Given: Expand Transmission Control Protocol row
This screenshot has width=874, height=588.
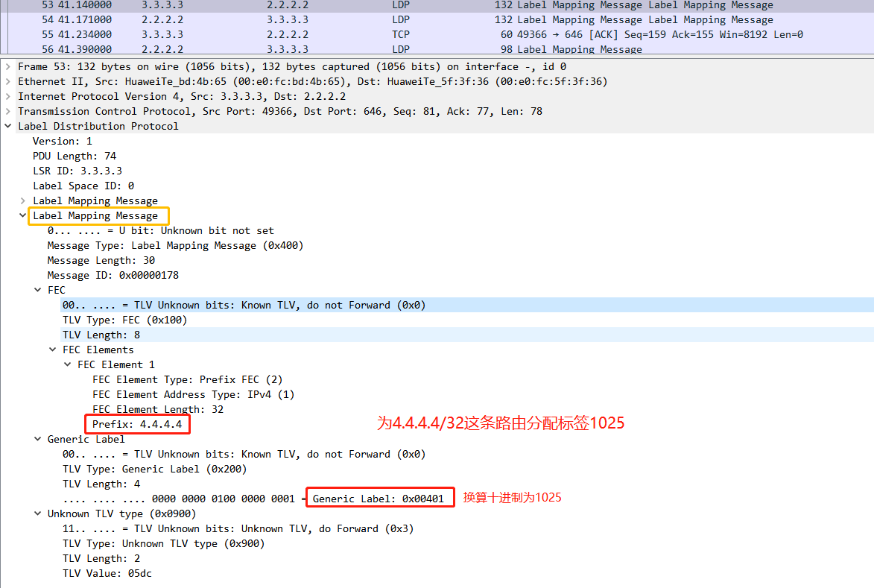Looking at the screenshot, I should pos(7,112).
